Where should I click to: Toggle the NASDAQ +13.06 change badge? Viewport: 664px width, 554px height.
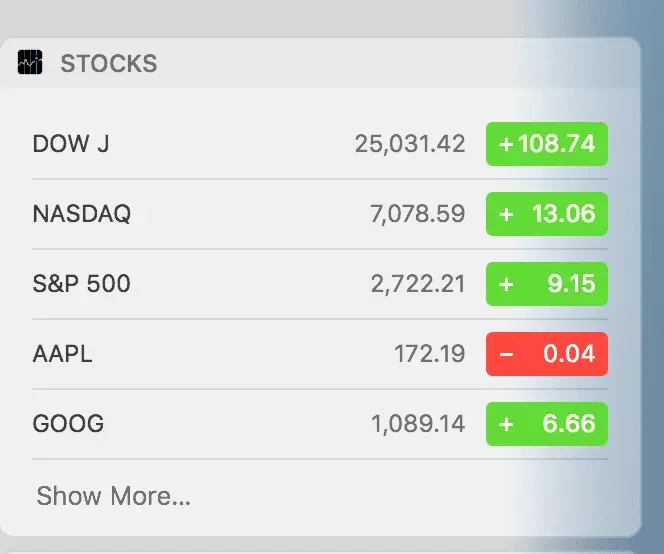tap(546, 214)
